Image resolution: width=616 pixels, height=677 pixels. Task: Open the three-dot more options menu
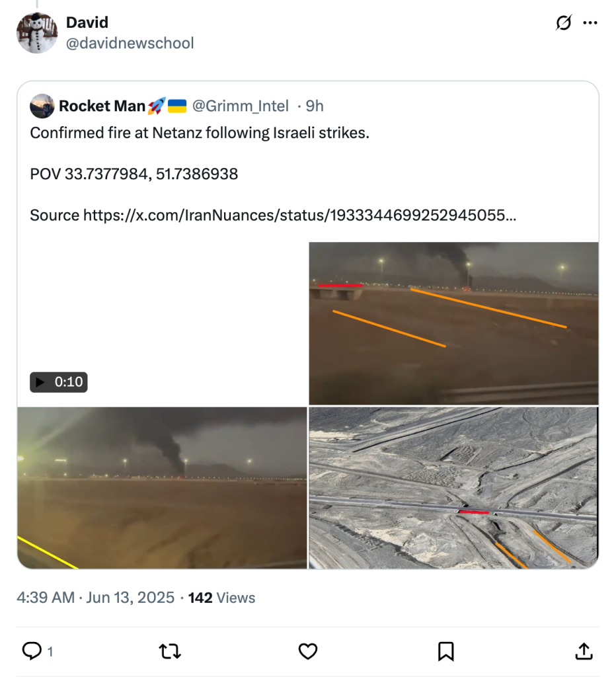(x=590, y=23)
